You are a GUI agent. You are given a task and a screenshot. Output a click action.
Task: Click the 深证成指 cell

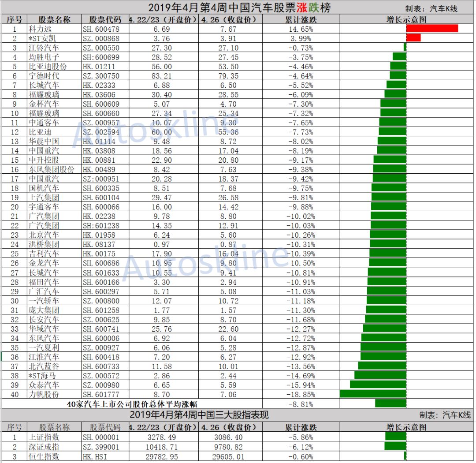[x=54, y=447]
